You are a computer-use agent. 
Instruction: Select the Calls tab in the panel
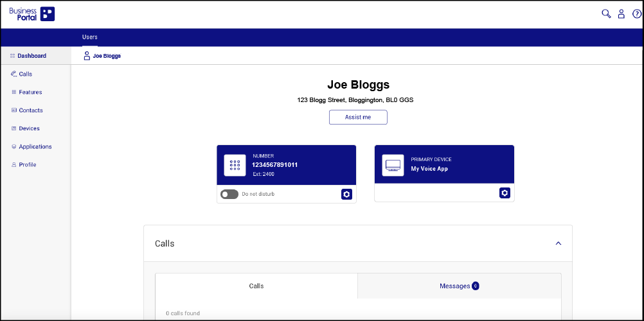(x=256, y=286)
